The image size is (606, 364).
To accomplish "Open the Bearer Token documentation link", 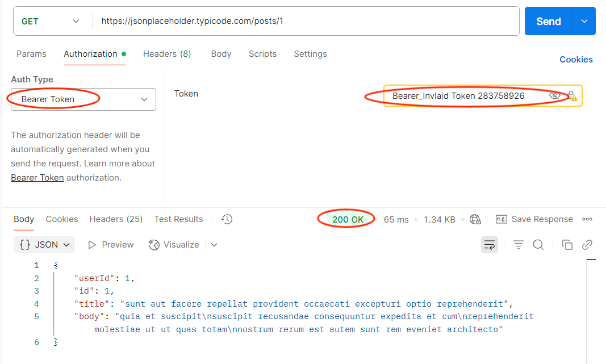I will click(x=37, y=177).
